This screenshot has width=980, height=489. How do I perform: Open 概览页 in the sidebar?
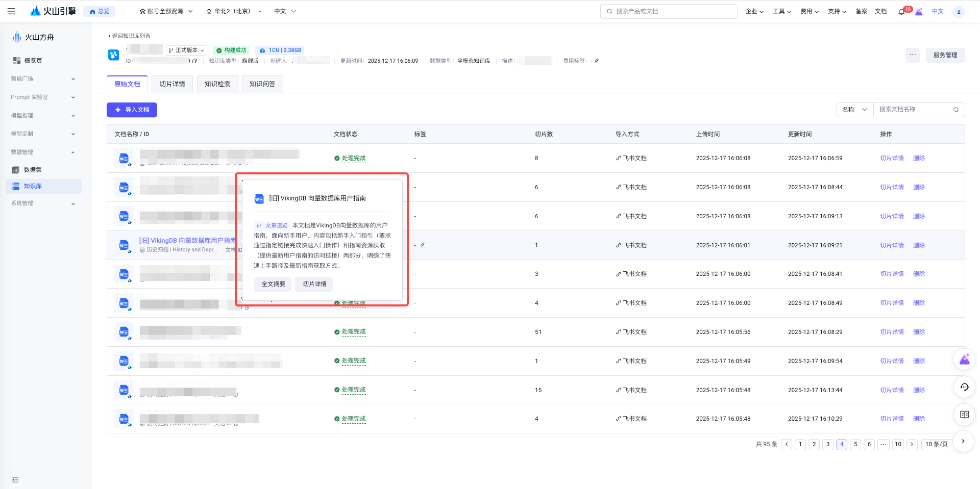[43, 60]
